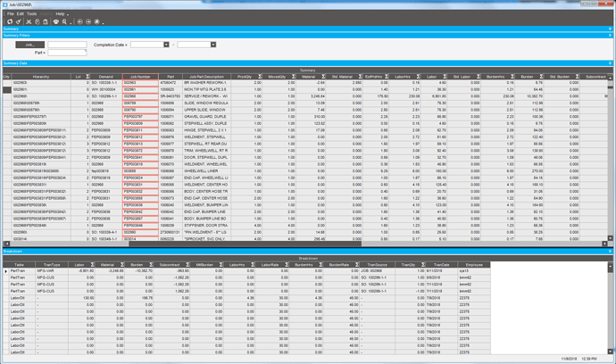The height and width of the screenshot is (364, 616).
Task: Click Breakdown grid scroll-up arrow
Action: [x=610, y=266]
